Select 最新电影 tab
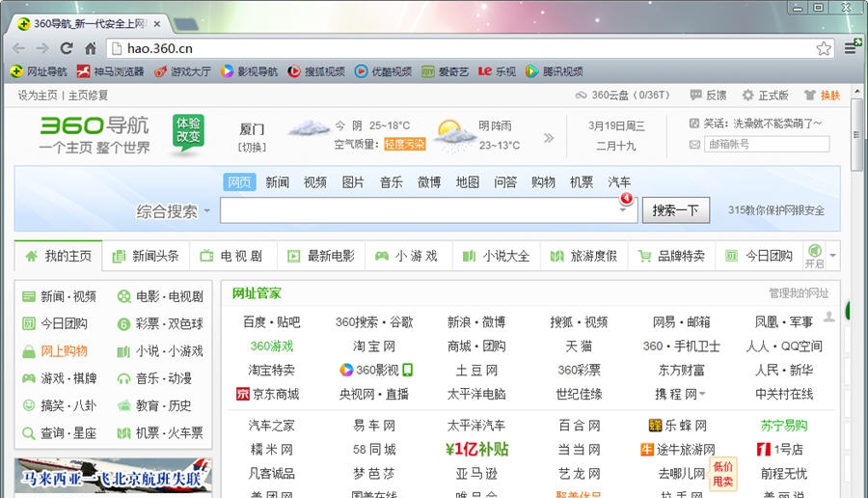The width and height of the screenshot is (868, 498). 321,256
